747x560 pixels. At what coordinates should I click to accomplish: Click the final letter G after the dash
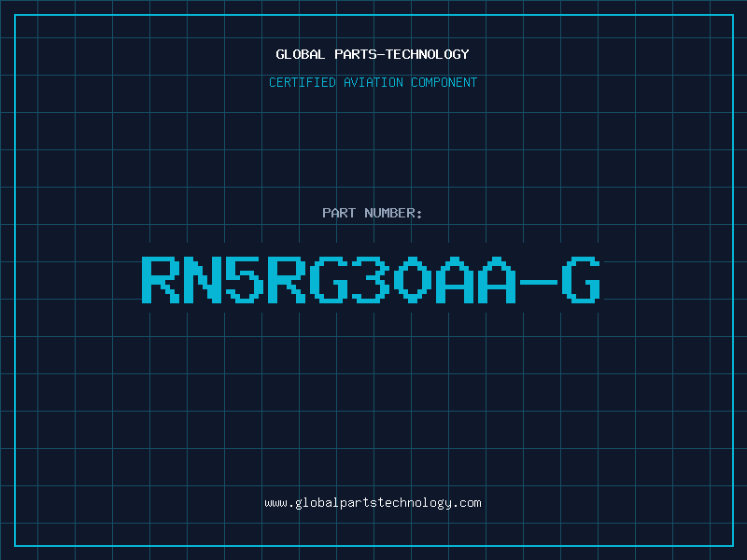tap(581, 279)
